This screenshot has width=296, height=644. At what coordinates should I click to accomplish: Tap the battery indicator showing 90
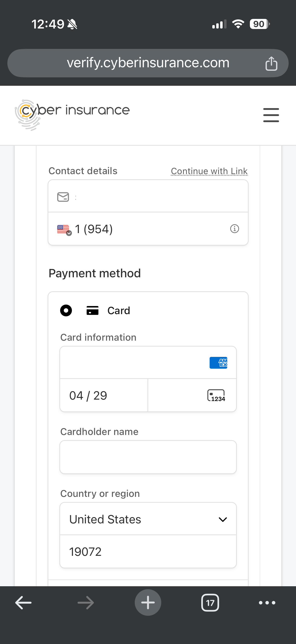tap(259, 24)
